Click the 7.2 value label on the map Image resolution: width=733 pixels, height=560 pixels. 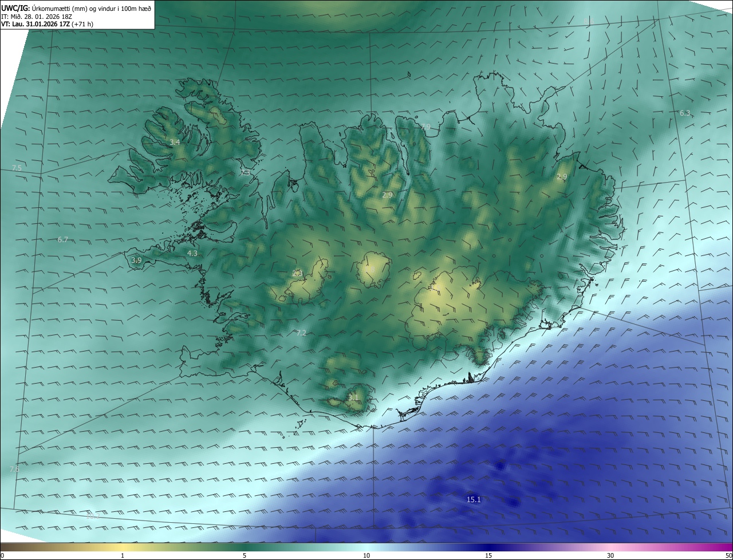pos(301,333)
